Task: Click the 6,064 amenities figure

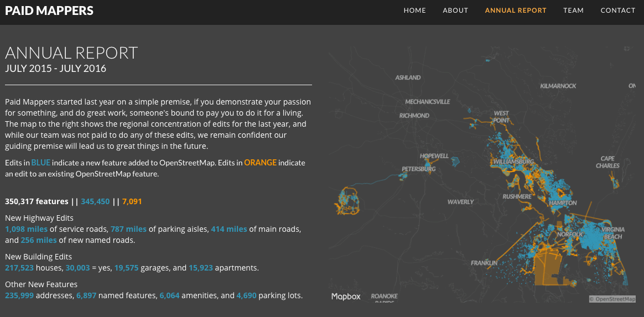Action: [x=170, y=295]
